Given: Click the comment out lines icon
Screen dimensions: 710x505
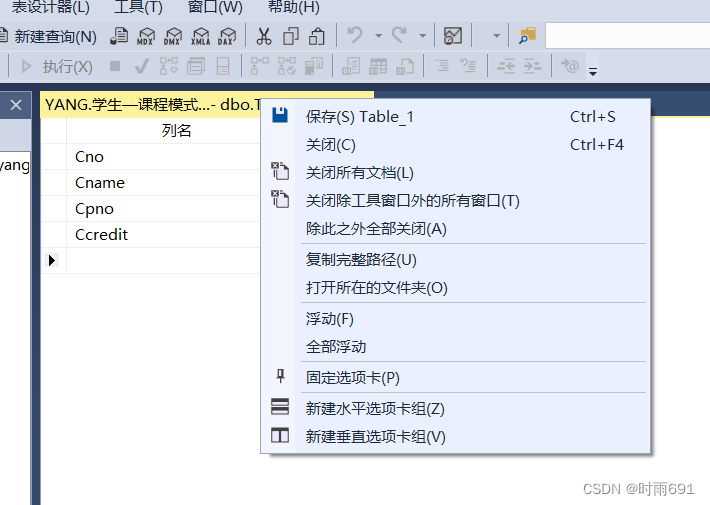Looking at the screenshot, I should click(442, 67).
